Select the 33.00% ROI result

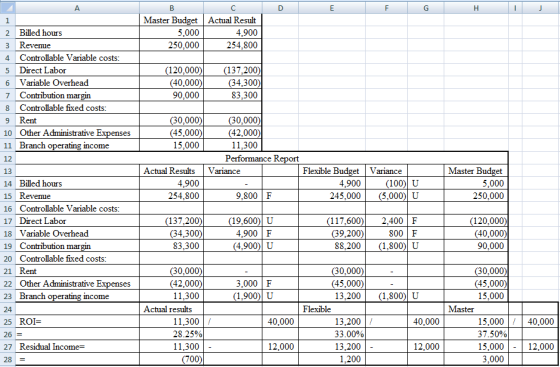[332, 334]
